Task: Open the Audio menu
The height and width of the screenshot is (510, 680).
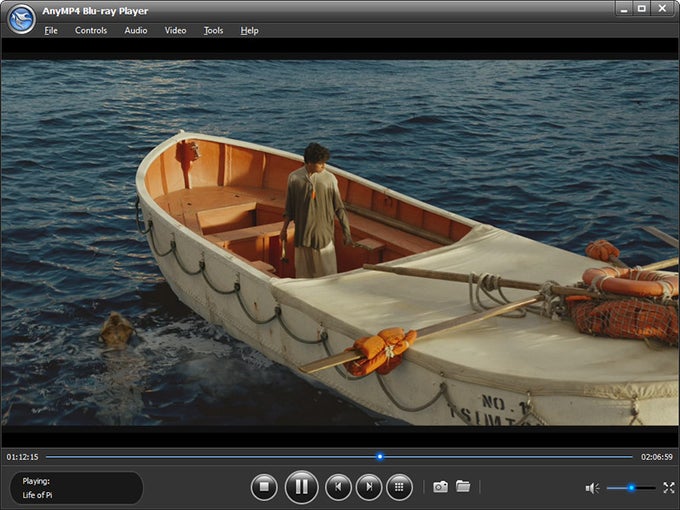Action: (136, 30)
